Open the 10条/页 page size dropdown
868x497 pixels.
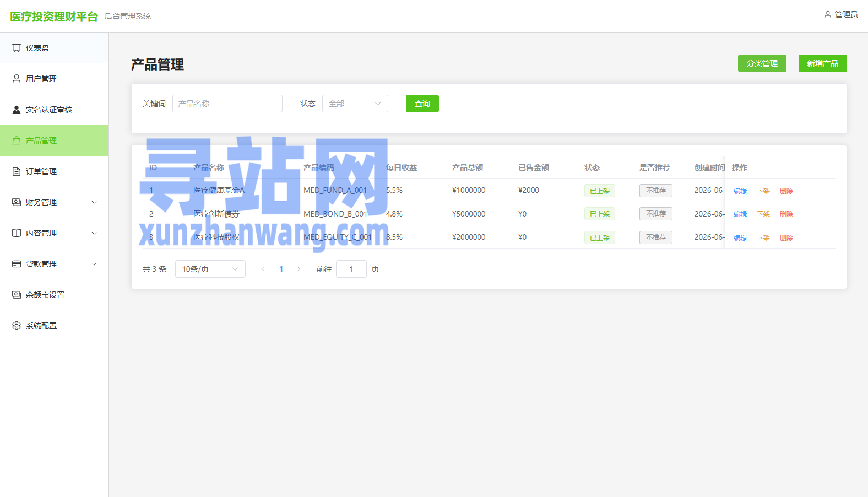click(210, 269)
